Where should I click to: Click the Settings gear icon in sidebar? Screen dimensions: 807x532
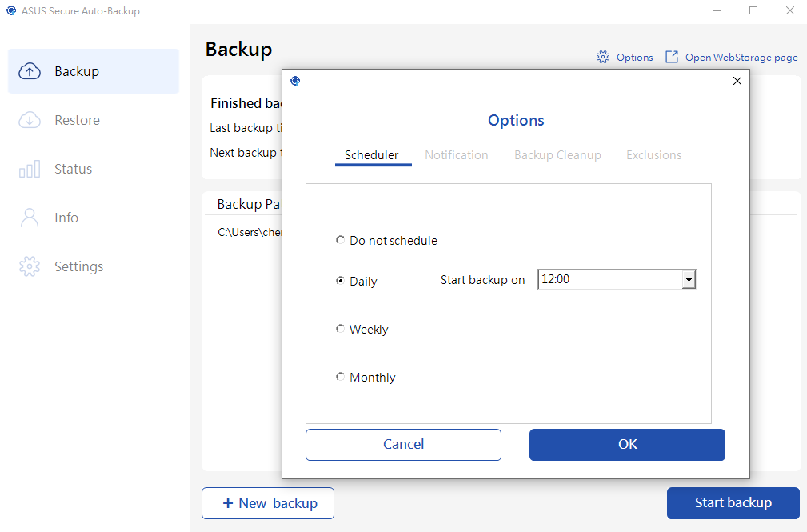click(x=30, y=266)
